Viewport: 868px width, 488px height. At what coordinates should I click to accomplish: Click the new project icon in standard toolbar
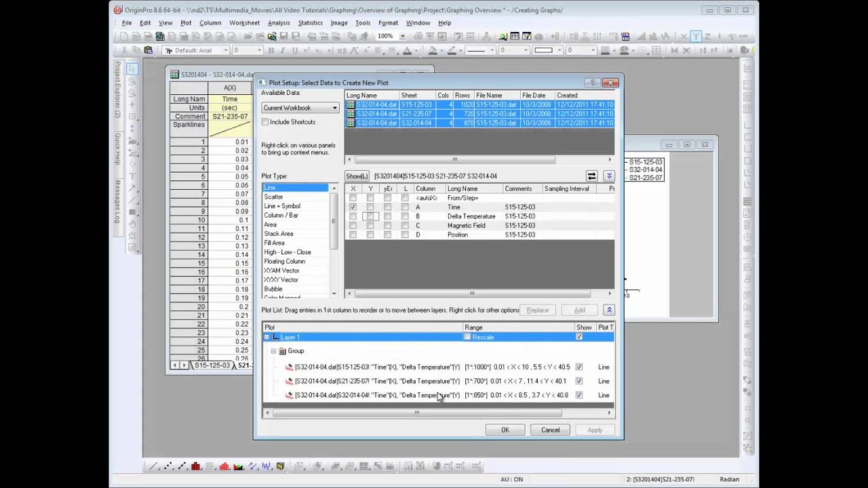(124, 36)
